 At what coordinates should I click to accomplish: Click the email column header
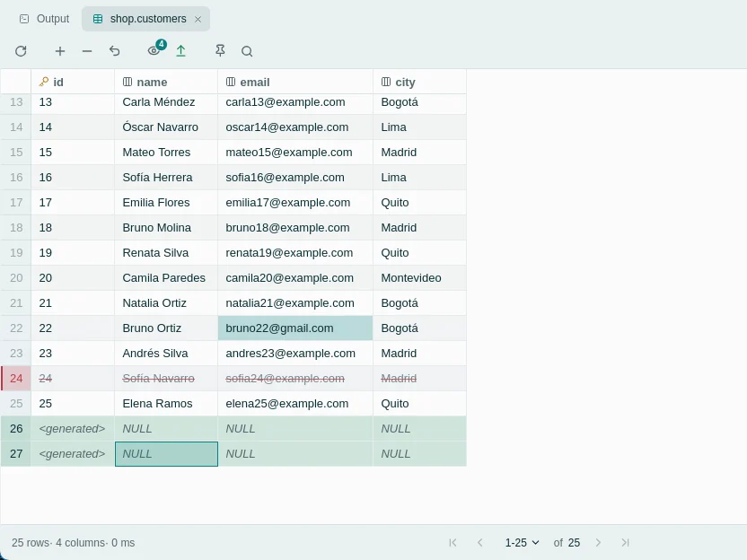coord(295,82)
